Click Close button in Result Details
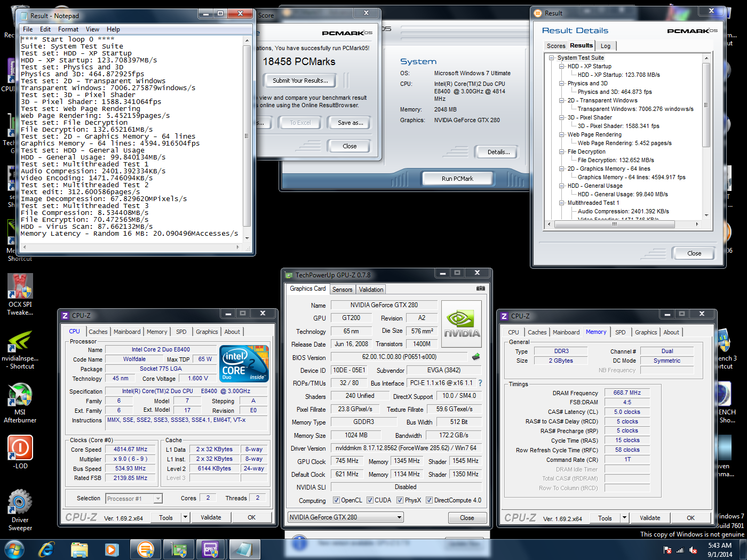 (694, 253)
